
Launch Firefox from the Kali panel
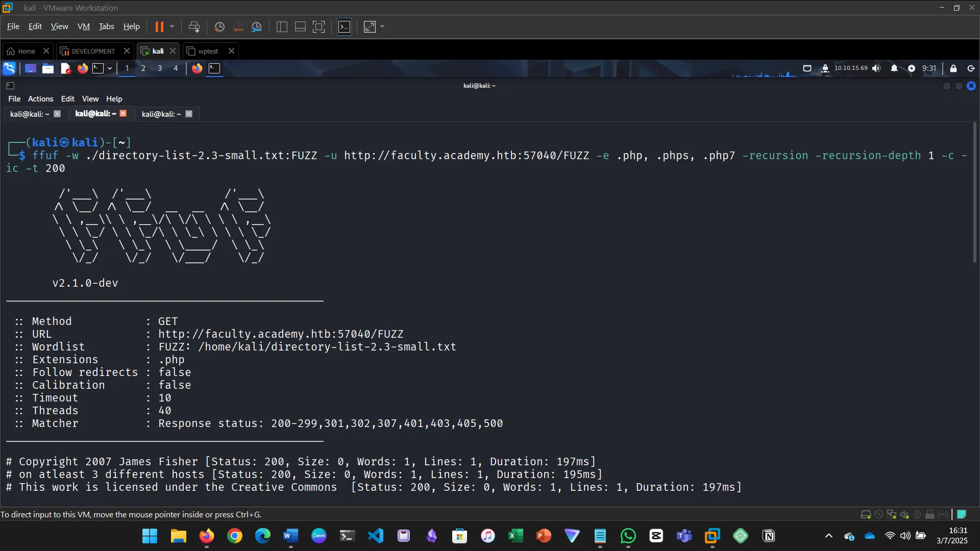pyautogui.click(x=83, y=68)
